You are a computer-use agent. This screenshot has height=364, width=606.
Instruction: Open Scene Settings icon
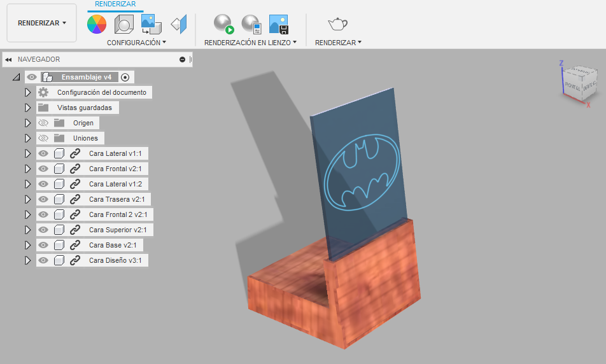pyautogui.click(x=124, y=24)
